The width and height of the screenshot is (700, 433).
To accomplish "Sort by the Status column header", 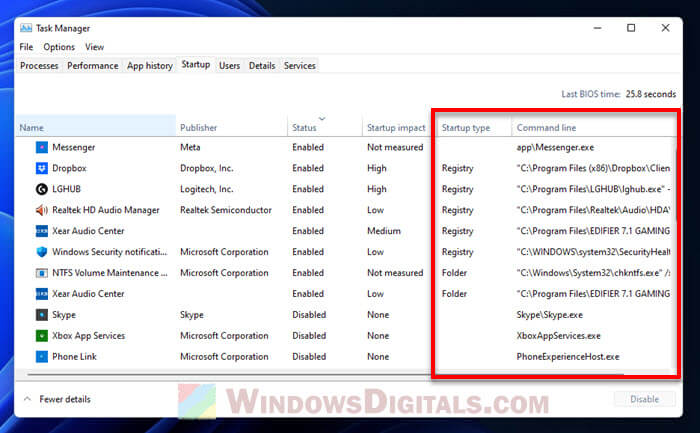I will tap(325, 128).
